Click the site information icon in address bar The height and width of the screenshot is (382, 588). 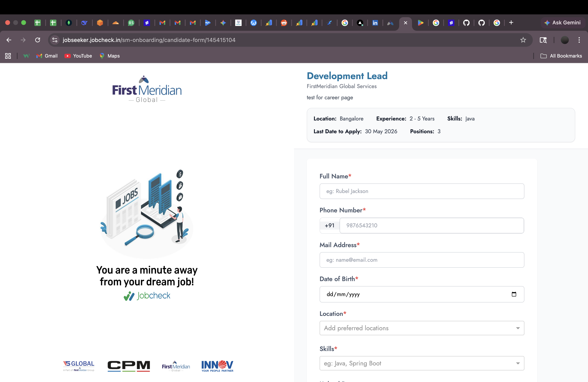(x=55, y=40)
